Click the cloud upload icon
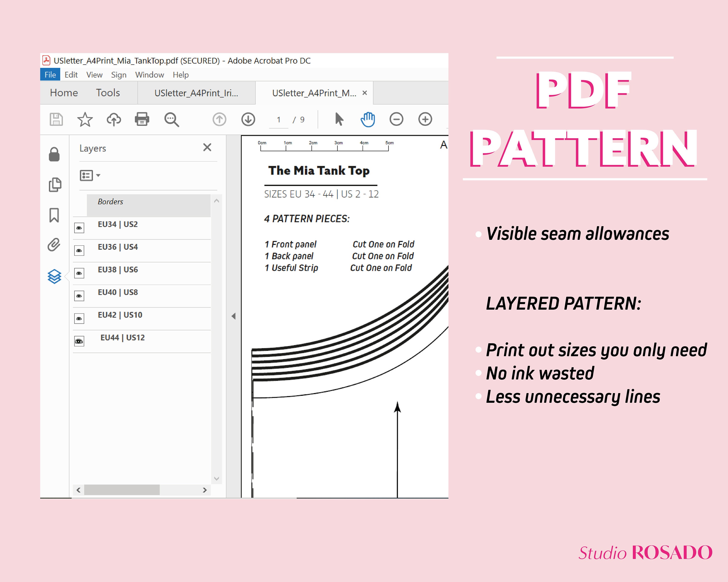 [x=114, y=120]
